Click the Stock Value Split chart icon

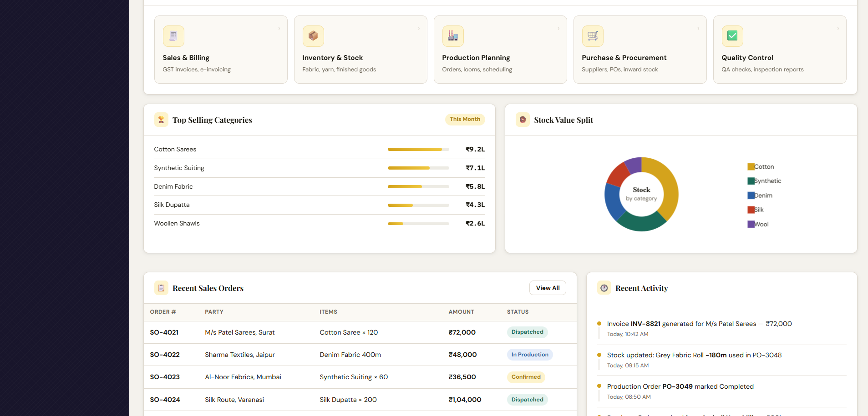coord(523,120)
